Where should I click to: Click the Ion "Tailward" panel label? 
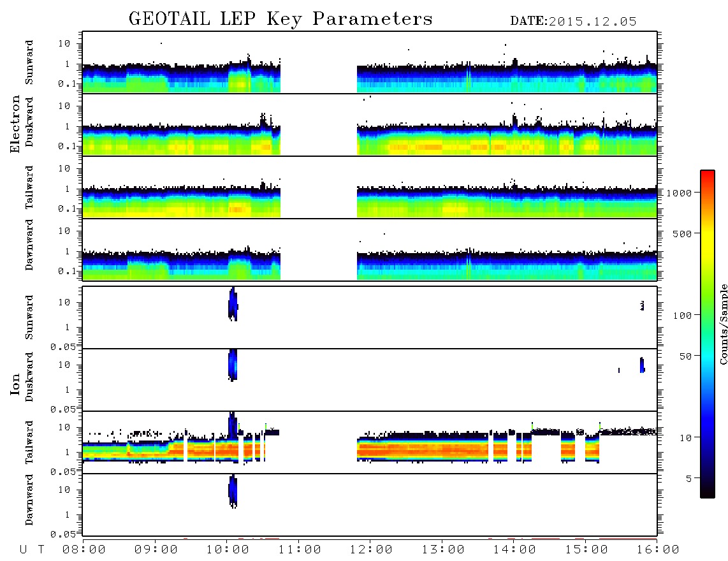[x=29, y=442]
